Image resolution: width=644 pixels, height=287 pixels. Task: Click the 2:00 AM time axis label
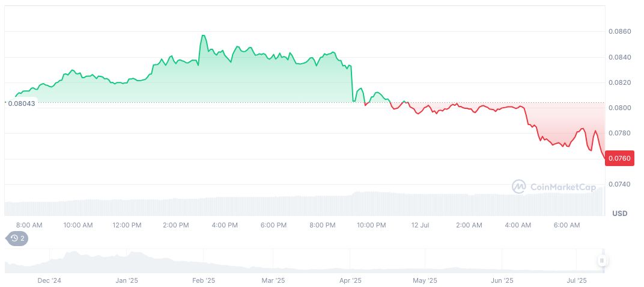[x=469, y=225]
